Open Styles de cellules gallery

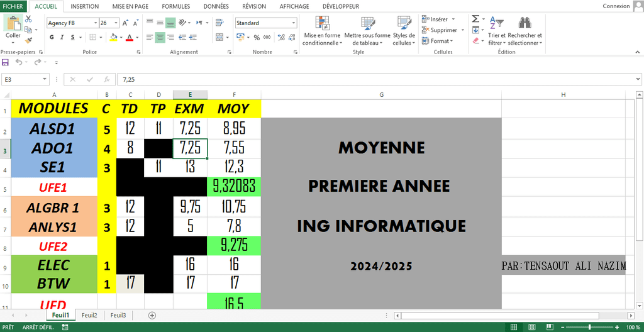pyautogui.click(x=404, y=31)
